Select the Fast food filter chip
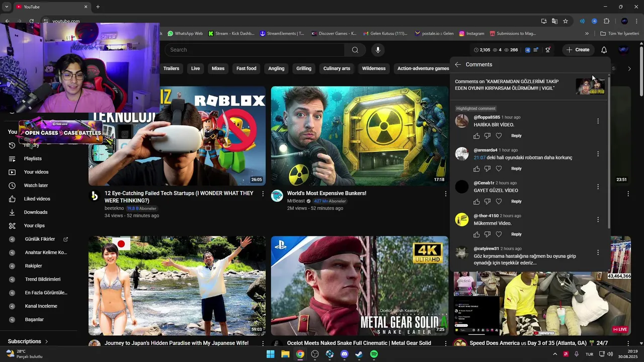 click(x=247, y=68)
